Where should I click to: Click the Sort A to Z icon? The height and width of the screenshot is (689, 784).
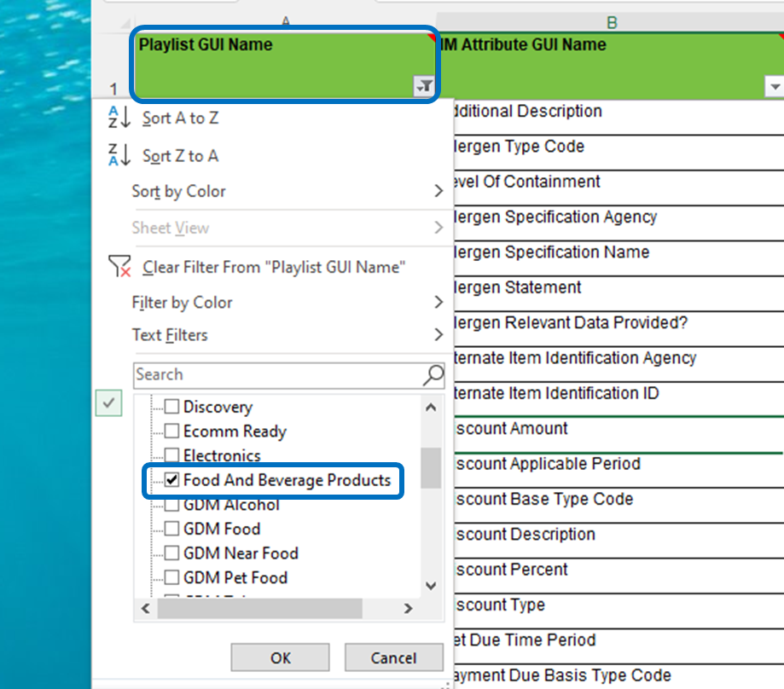tap(119, 118)
